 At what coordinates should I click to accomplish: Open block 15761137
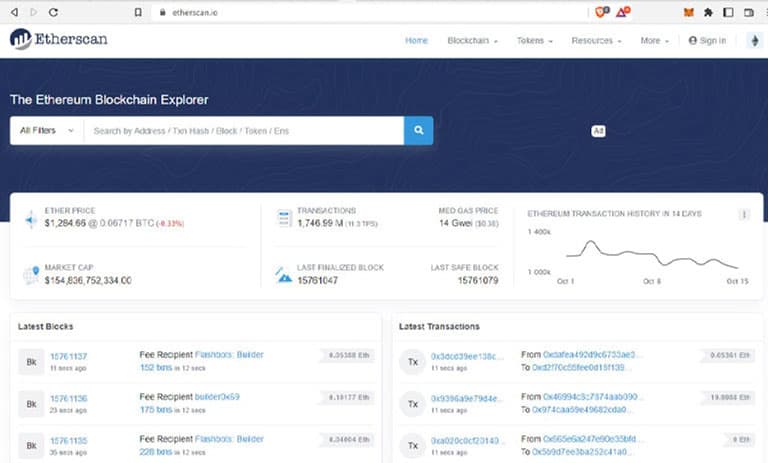[x=69, y=356]
